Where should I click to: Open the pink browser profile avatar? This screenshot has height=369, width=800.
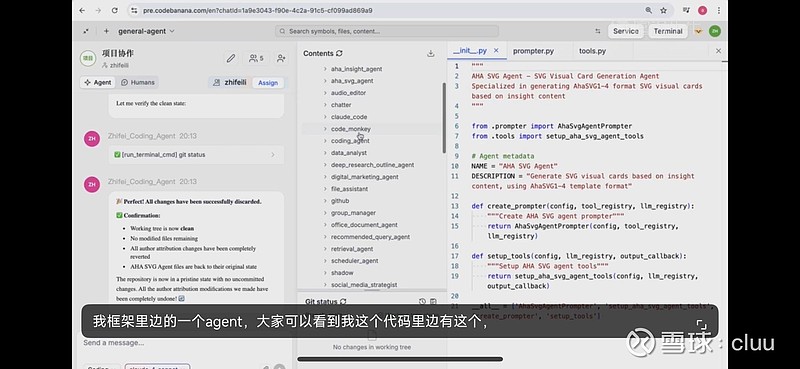point(703,10)
